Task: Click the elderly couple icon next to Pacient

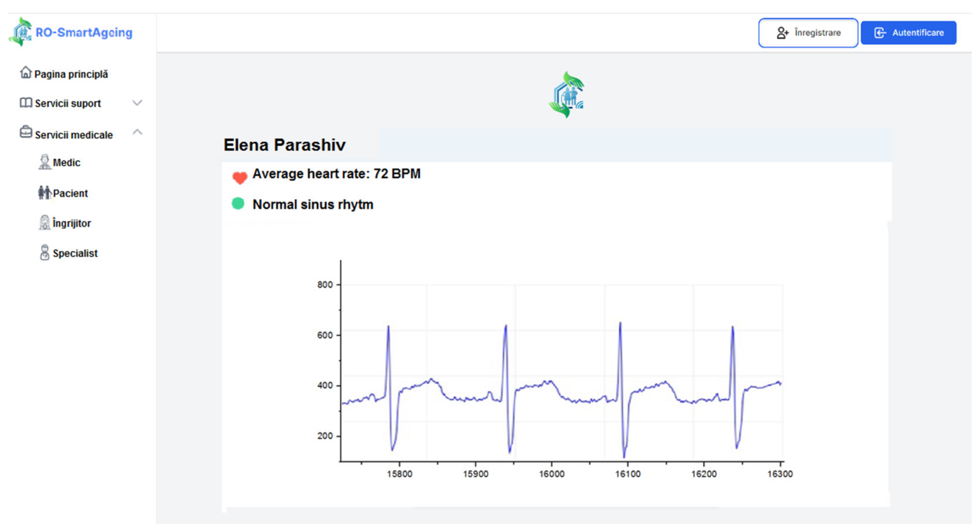Action: [44, 192]
